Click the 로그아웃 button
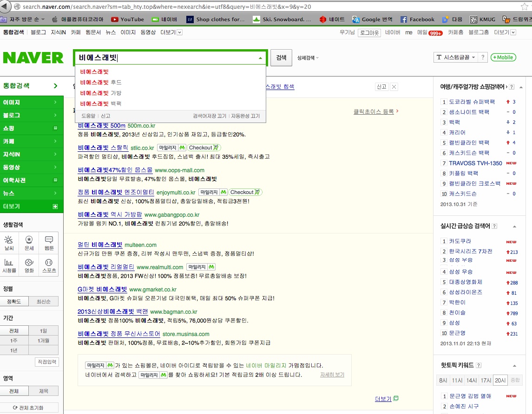Image resolution: width=532 pixels, height=414 pixels. coord(369,32)
